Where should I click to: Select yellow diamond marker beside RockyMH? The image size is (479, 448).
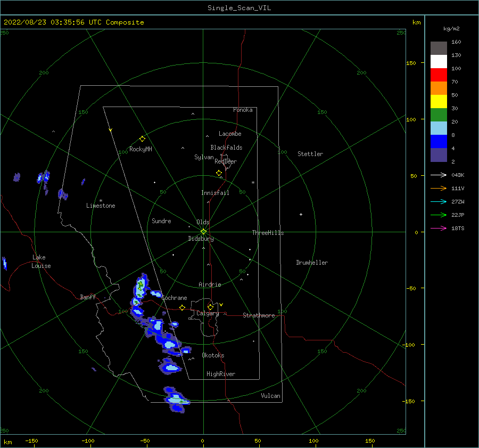pyautogui.click(x=142, y=139)
